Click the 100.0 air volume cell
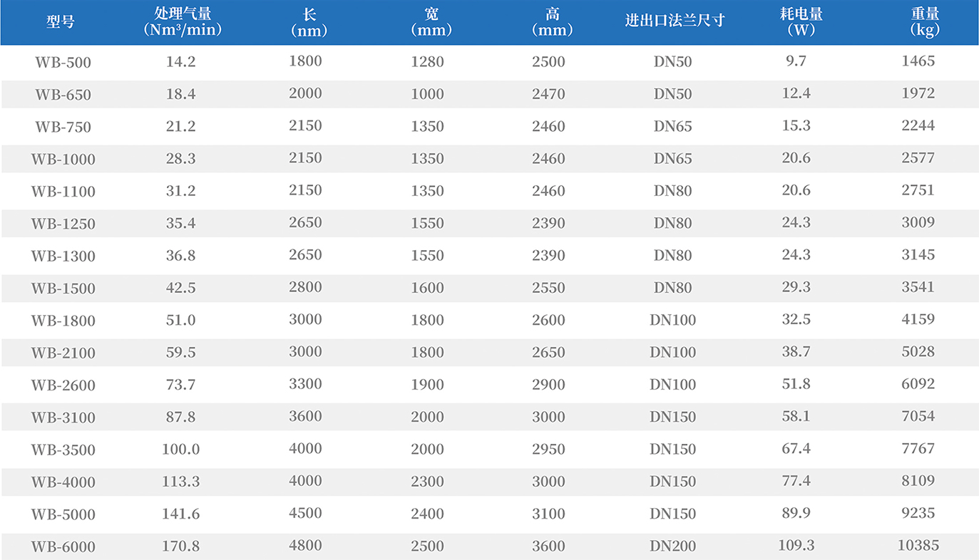Viewport: 979px width, 560px height. 180,450
